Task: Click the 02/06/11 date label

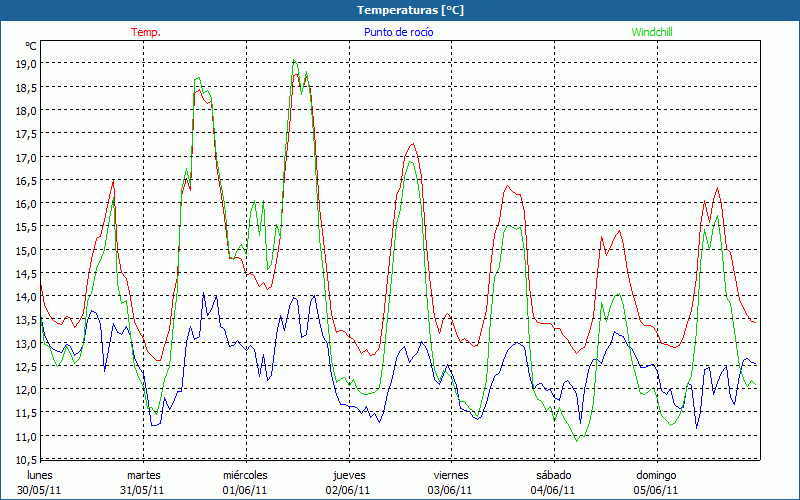Action: point(348,490)
